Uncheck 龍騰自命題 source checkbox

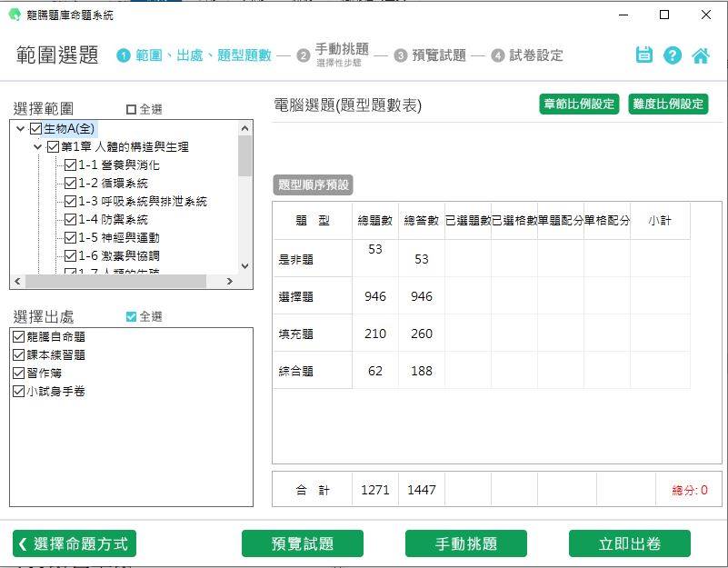pos(18,337)
